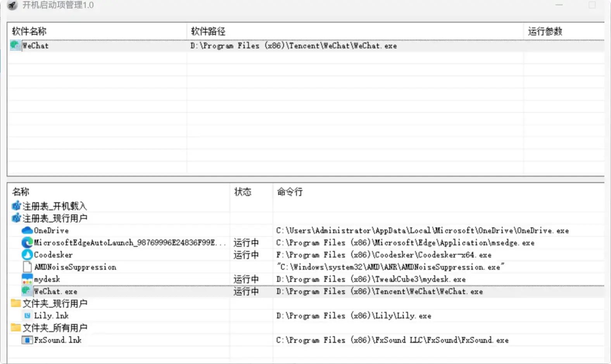Click the Microsoft Edge AutoLaunch icon

click(x=27, y=243)
